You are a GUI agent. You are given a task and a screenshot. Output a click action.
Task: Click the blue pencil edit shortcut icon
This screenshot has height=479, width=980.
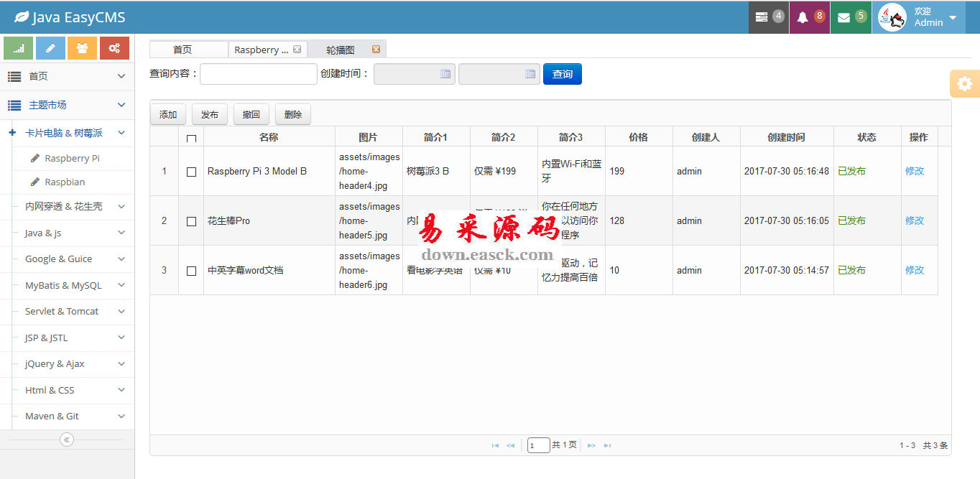pyautogui.click(x=50, y=48)
